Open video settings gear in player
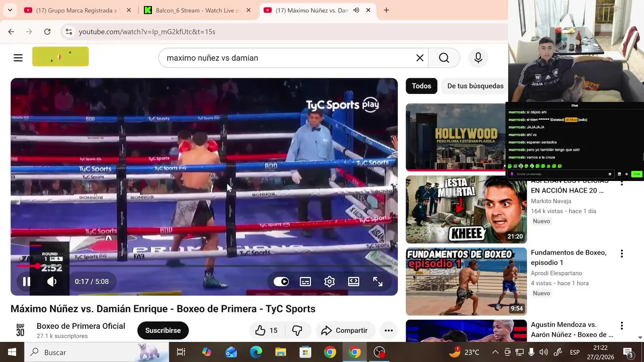This screenshot has width=644, height=362. (x=330, y=282)
